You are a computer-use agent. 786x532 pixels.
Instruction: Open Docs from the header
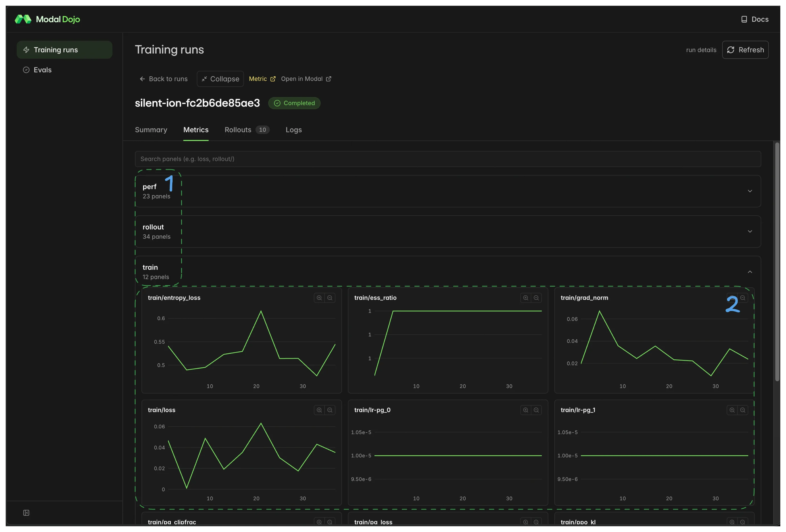pyautogui.click(x=755, y=19)
